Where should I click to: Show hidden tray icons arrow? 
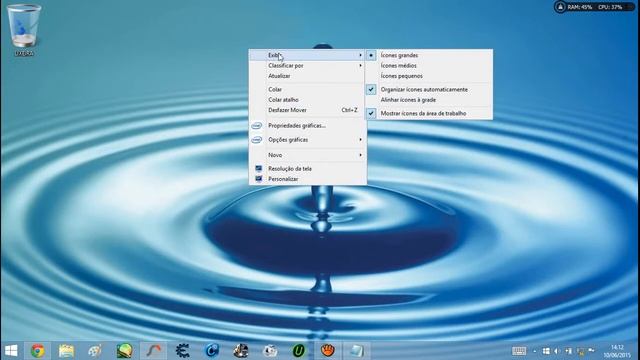[534, 351]
